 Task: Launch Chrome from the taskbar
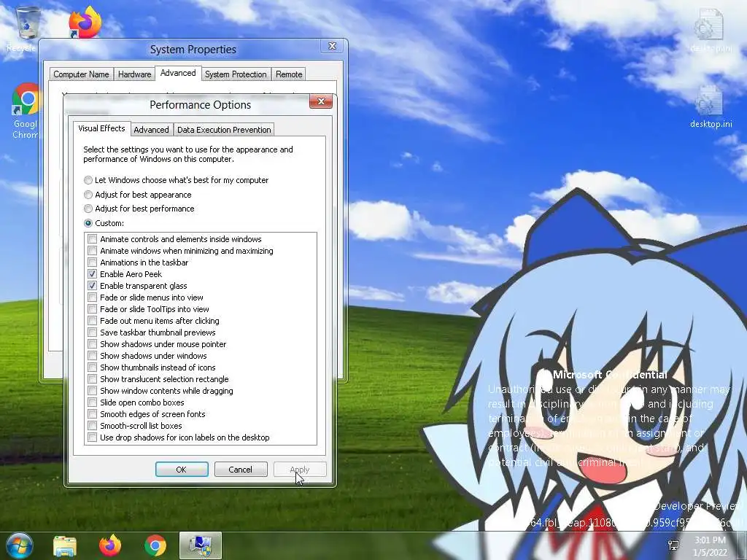point(155,545)
